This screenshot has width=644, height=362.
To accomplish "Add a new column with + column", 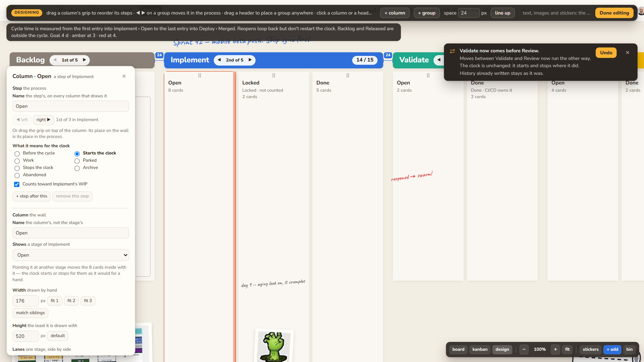I will click(x=395, y=13).
